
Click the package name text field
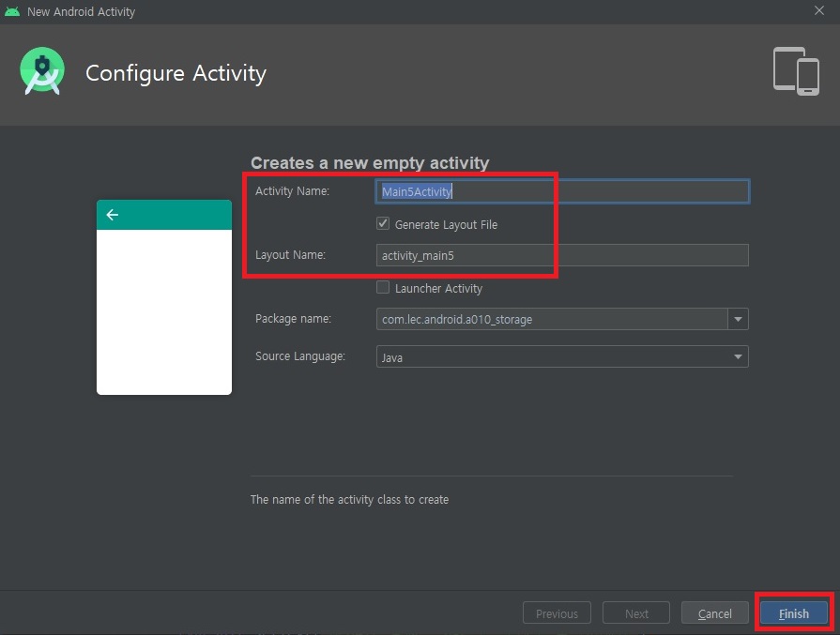tap(552, 319)
